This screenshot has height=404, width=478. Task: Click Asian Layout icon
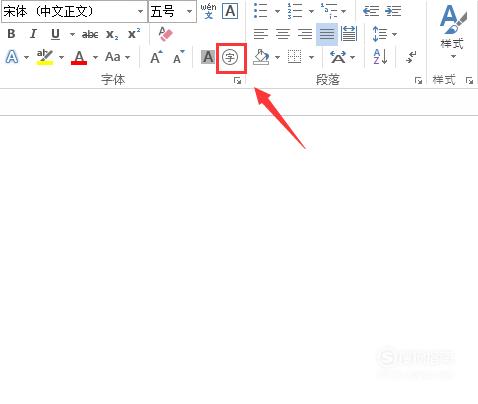338,57
